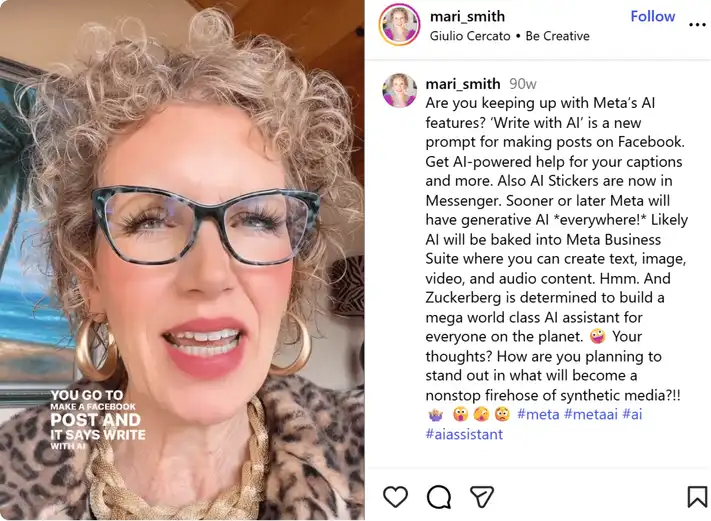
Task: Click the avatar beside the caption
Action: (x=399, y=90)
